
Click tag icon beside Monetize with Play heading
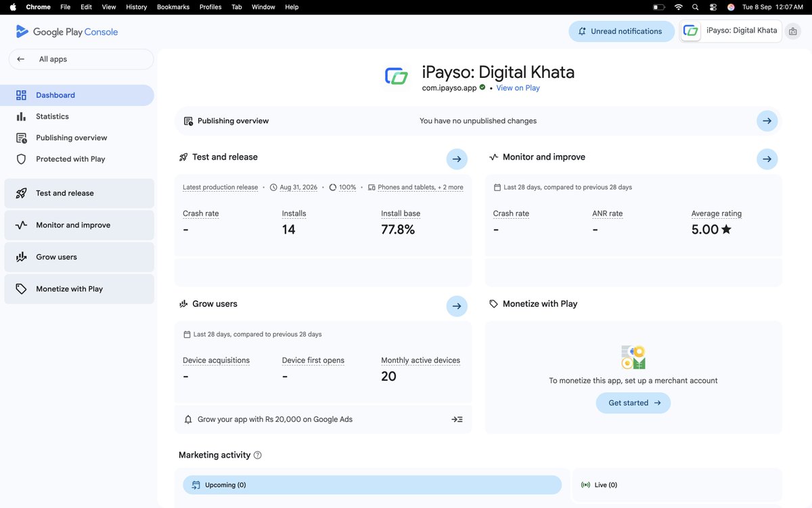pos(494,304)
